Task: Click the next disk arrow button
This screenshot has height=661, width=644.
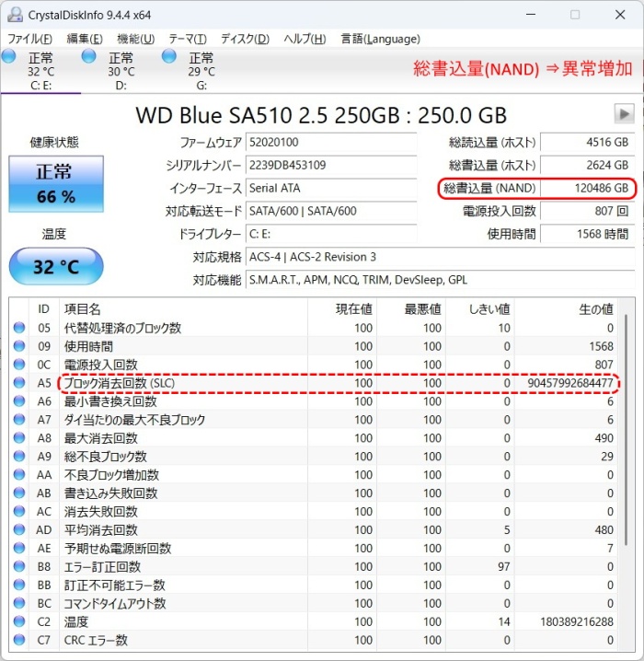Action: tap(625, 114)
